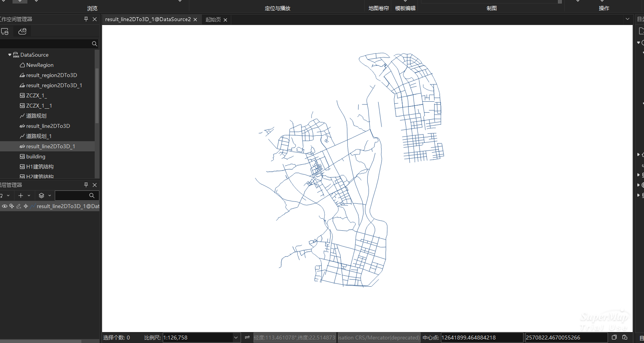Open the scale 1:126,758 dropdown
Viewport: 644px width, 343px height.
click(x=236, y=338)
